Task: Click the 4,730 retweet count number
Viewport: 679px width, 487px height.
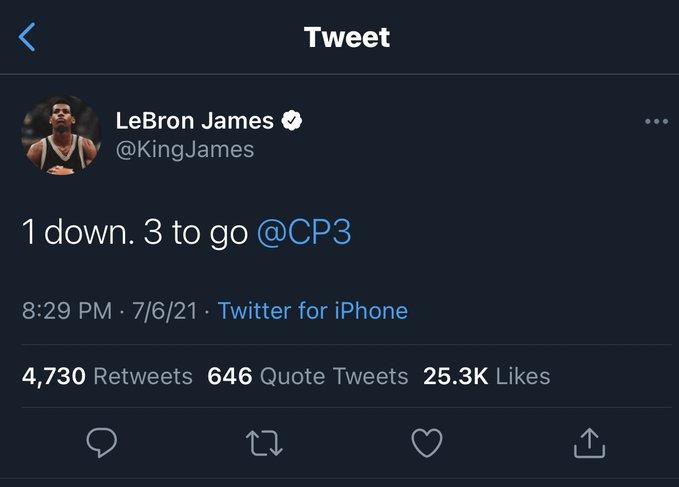Action: pyautogui.click(x=53, y=376)
